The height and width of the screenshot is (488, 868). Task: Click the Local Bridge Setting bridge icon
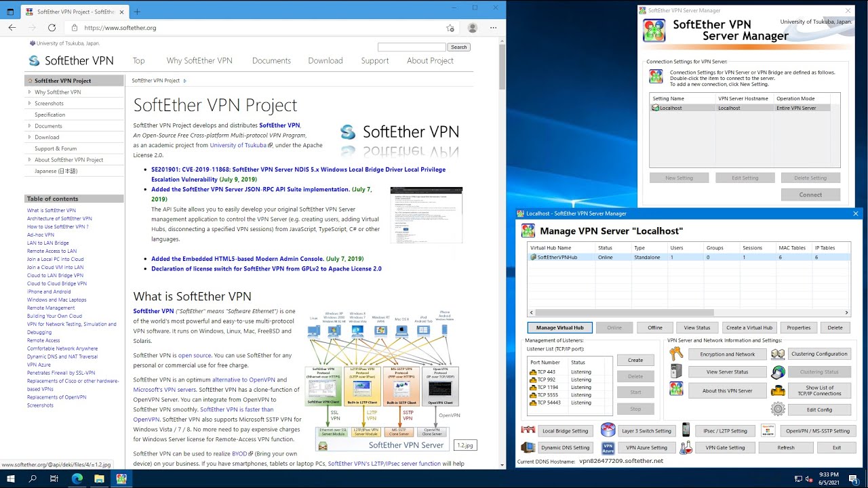528,430
